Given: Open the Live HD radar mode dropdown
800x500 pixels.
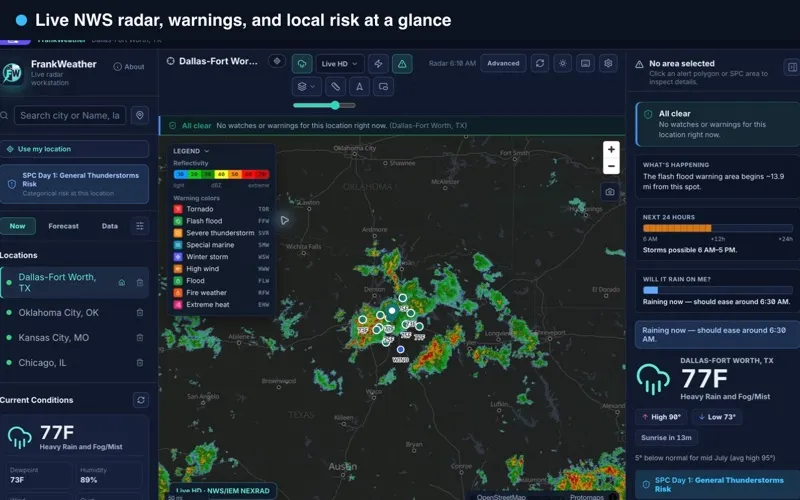Looking at the screenshot, I should [339, 64].
